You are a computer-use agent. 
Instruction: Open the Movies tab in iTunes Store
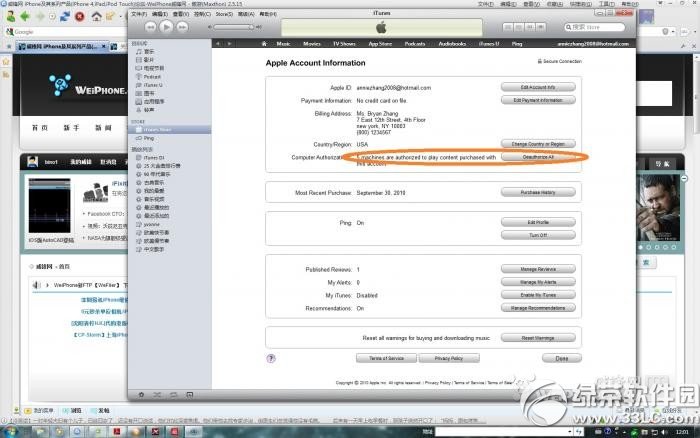point(312,44)
